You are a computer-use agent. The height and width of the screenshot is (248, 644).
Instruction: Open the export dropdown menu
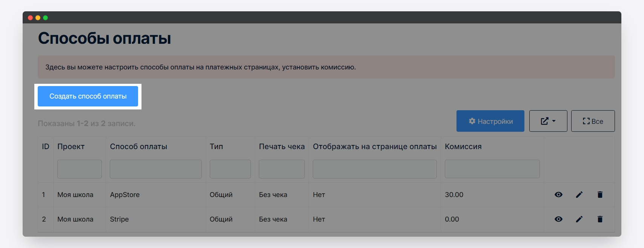pos(548,121)
